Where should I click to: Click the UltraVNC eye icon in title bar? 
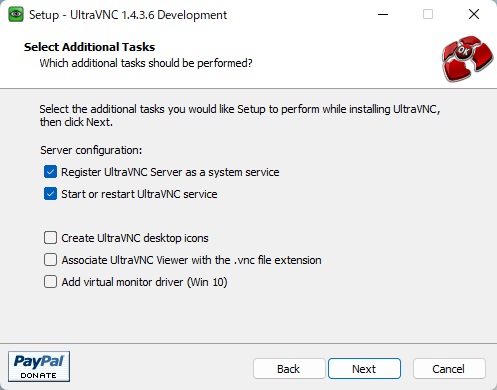tap(16, 15)
